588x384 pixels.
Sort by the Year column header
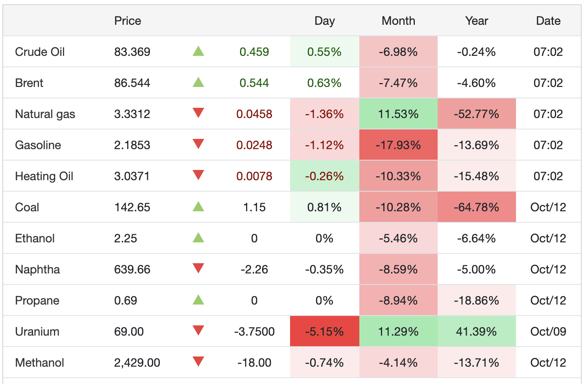(x=477, y=21)
